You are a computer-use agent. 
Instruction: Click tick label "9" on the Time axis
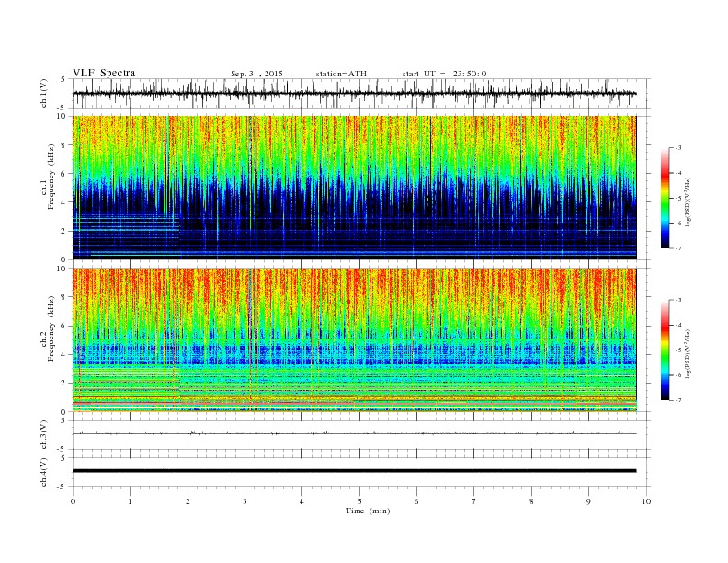pyautogui.click(x=588, y=501)
